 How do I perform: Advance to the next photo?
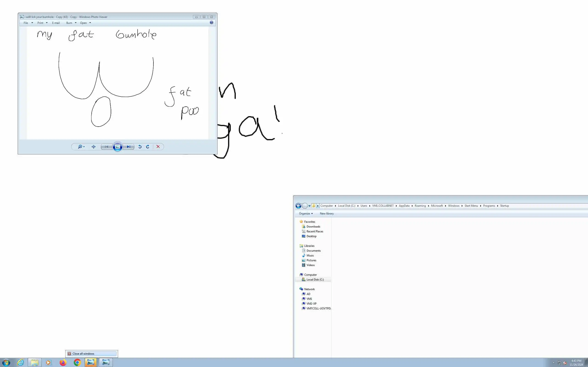[129, 147]
